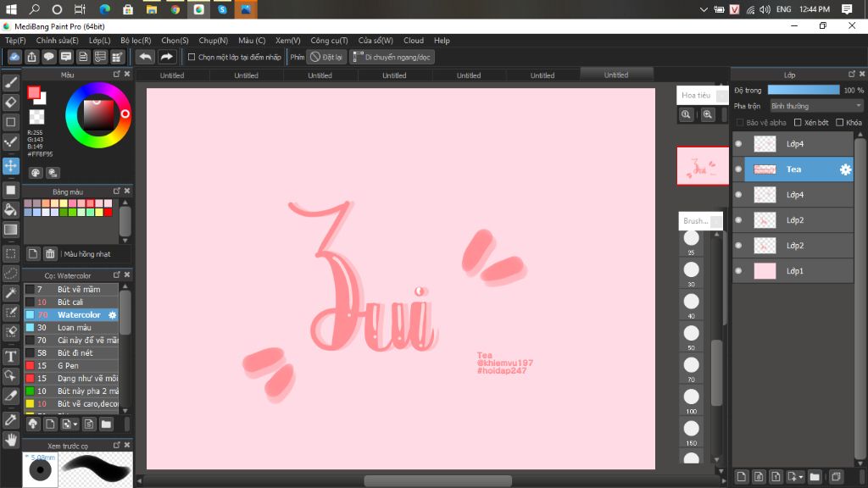Select the Hand pan tool

click(10, 440)
